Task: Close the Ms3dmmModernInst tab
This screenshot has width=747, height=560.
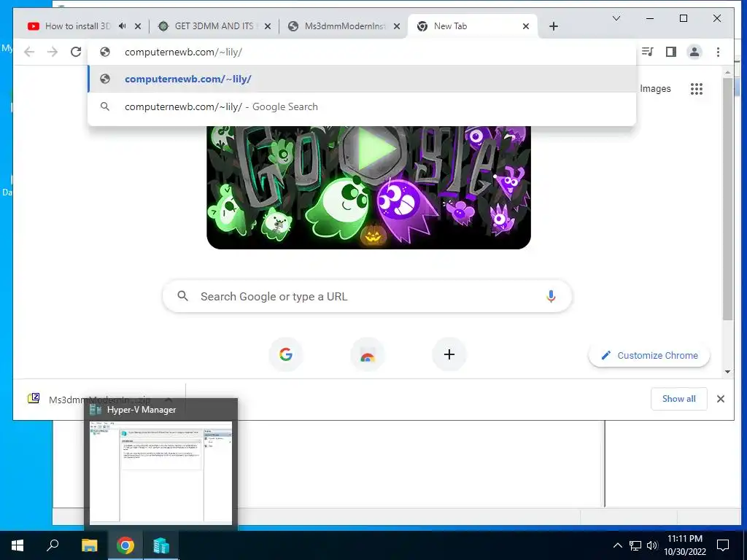Action: (396, 26)
